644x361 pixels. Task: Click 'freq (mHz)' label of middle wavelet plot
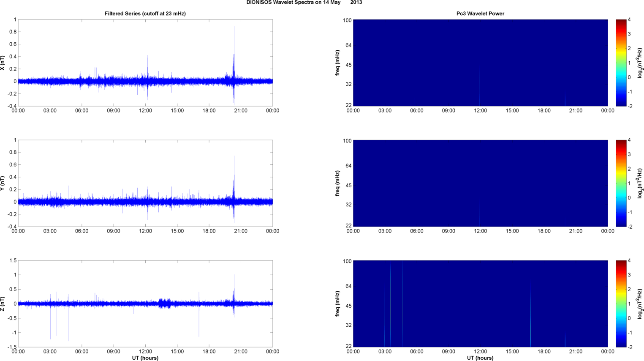point(337,183)
